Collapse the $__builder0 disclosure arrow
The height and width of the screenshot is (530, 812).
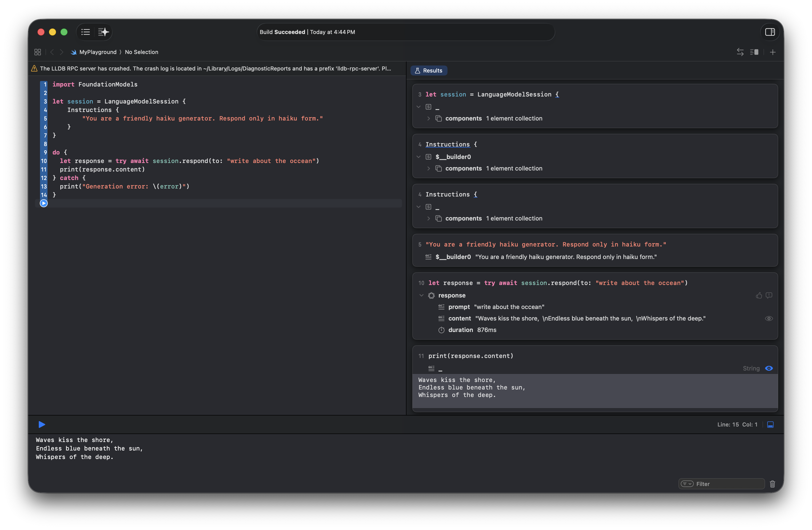pos(418,157)
